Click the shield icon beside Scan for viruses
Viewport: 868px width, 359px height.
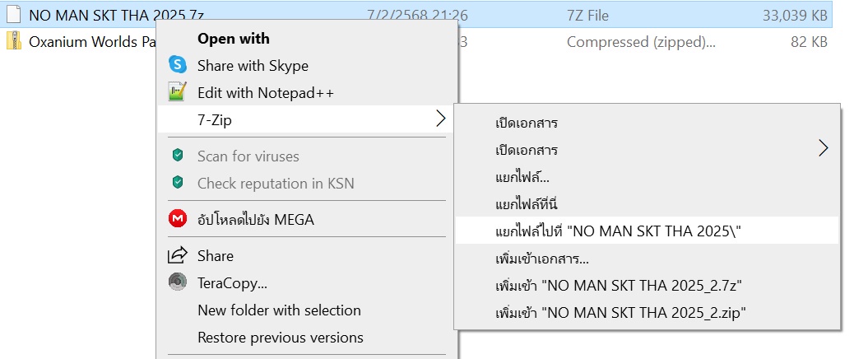(x=177, y=156)
